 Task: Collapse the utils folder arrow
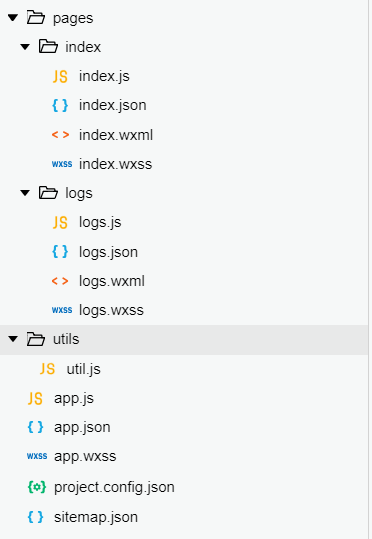coord(13,339)
